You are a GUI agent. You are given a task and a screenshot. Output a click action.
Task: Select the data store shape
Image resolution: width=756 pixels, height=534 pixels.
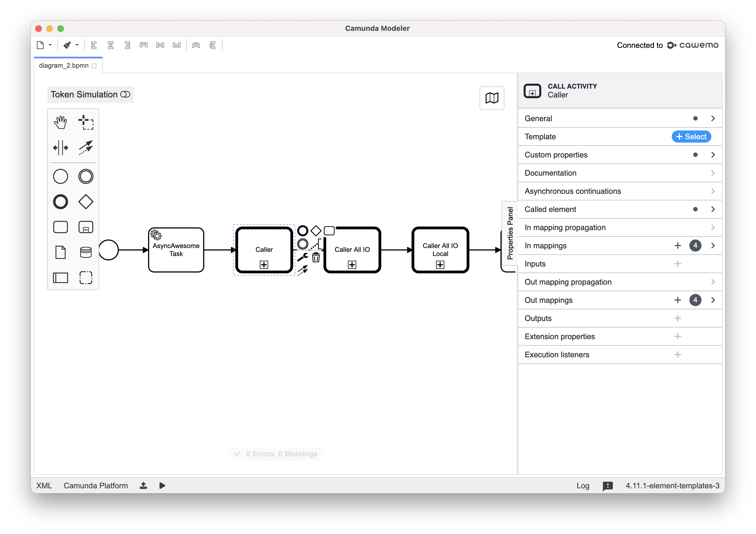point(86,252)
